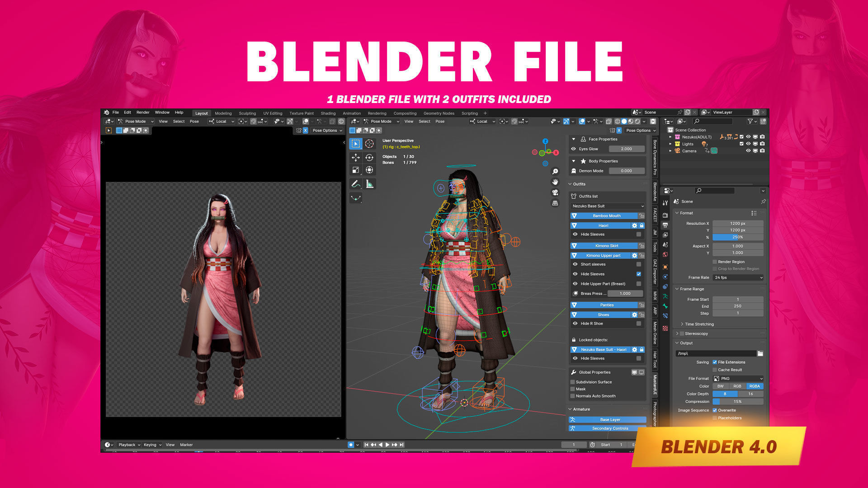The width and height of the screenshot is (868, 488).
Task: Open the Bone properties green bone icon
Action: click(x=665, y=306)
